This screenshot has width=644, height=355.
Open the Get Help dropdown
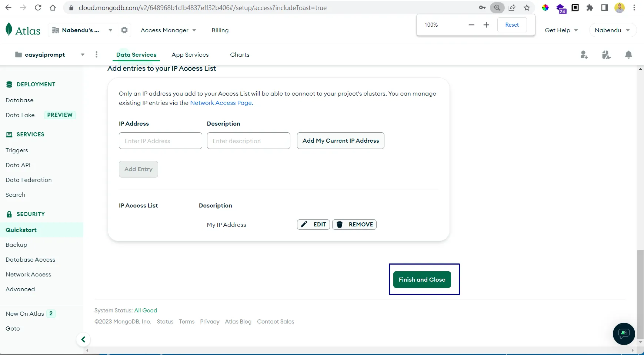coord(561,30)
